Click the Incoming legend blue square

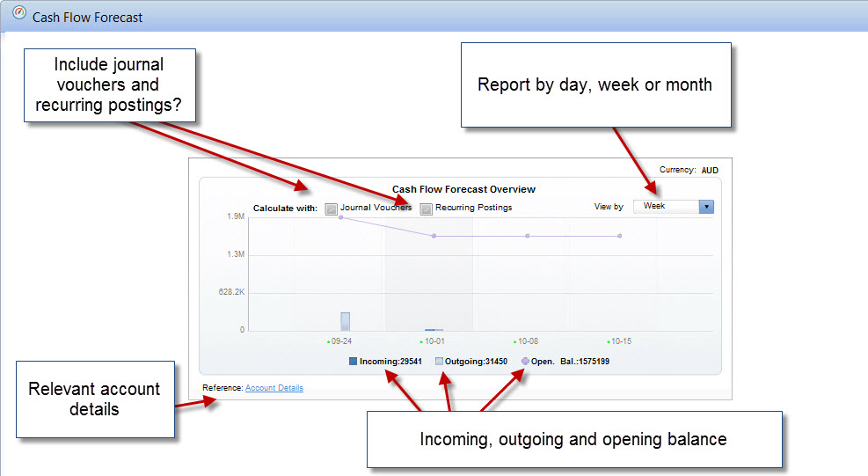pos(354,361)
